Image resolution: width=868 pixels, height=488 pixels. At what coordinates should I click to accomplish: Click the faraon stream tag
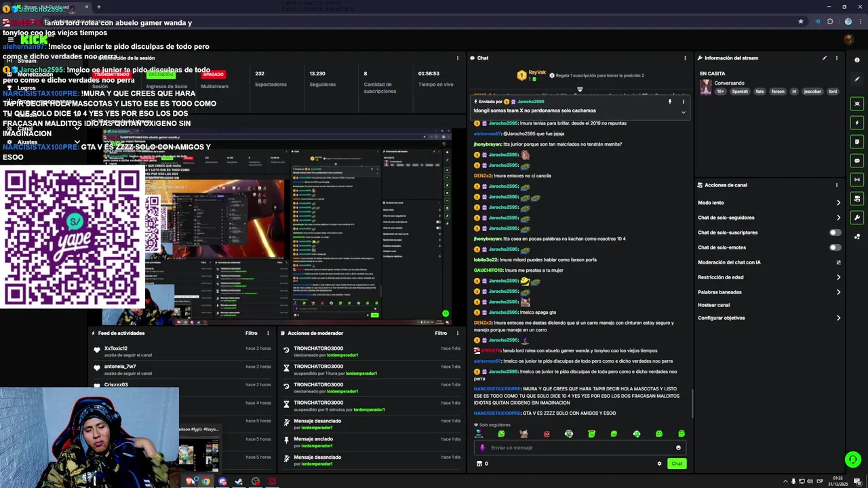(778, 91)
